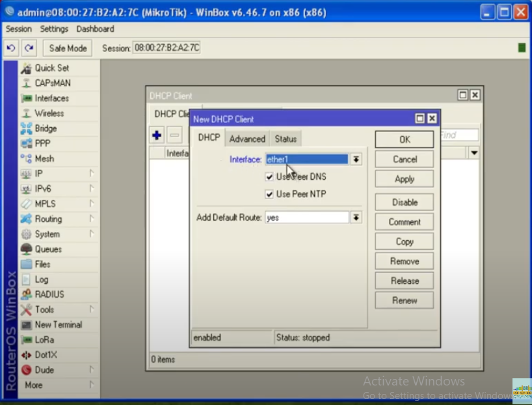Click the Undo arrow in the toolbar
Viewport: 532px width, 405px height.
click(11, 48)
